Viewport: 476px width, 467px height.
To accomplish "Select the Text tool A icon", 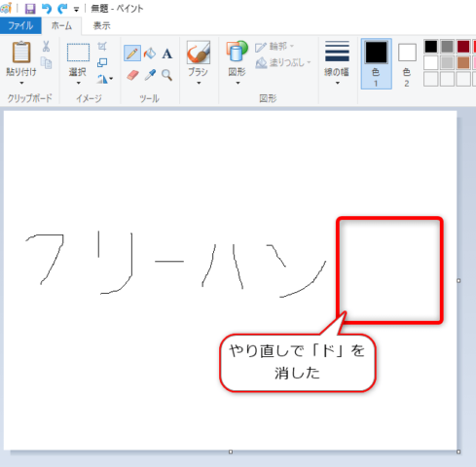I will 167,54.
